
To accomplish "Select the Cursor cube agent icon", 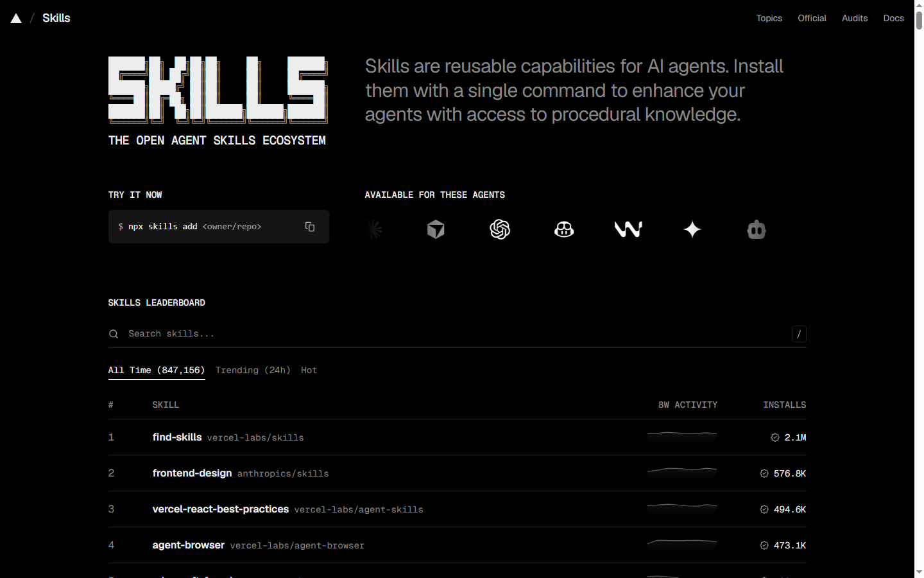I will click(436, 229).
